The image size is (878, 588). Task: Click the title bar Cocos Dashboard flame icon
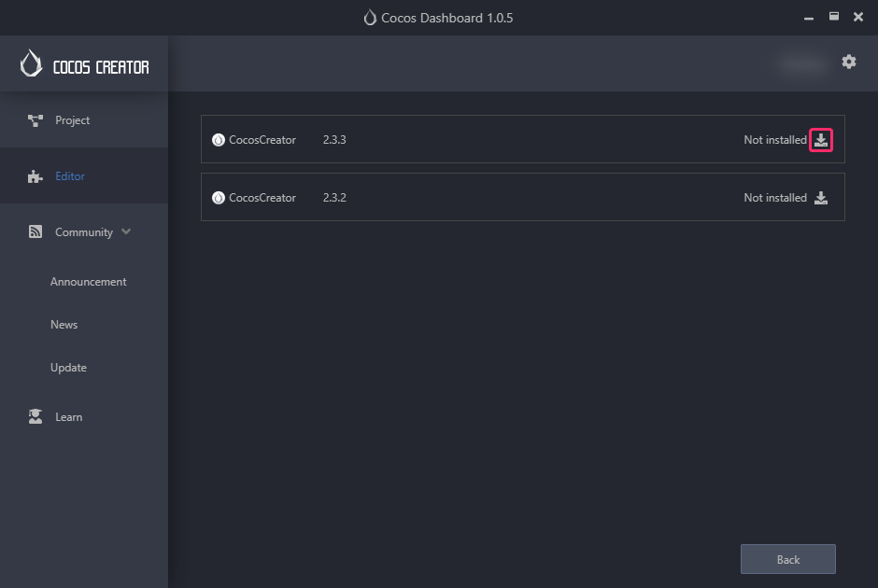pyautogui.click(x=370, y=18)
